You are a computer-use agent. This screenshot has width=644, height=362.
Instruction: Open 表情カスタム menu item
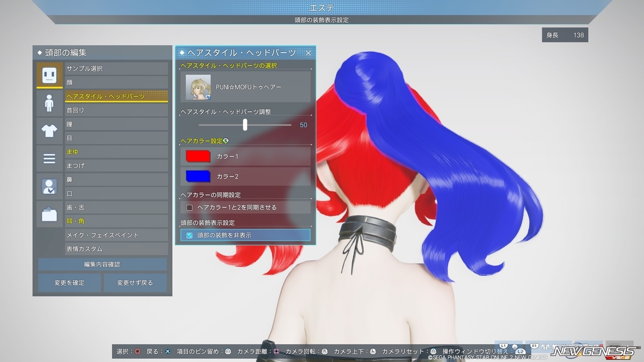click(116, 249)
